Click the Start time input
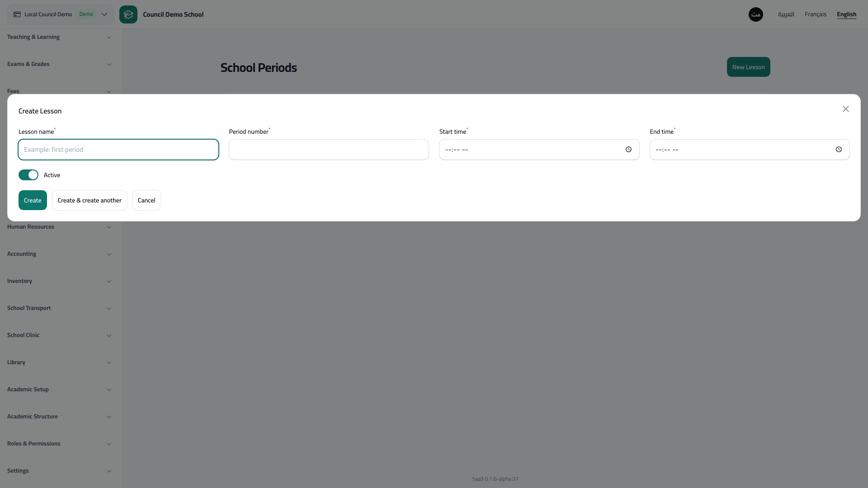 [539, 150]
